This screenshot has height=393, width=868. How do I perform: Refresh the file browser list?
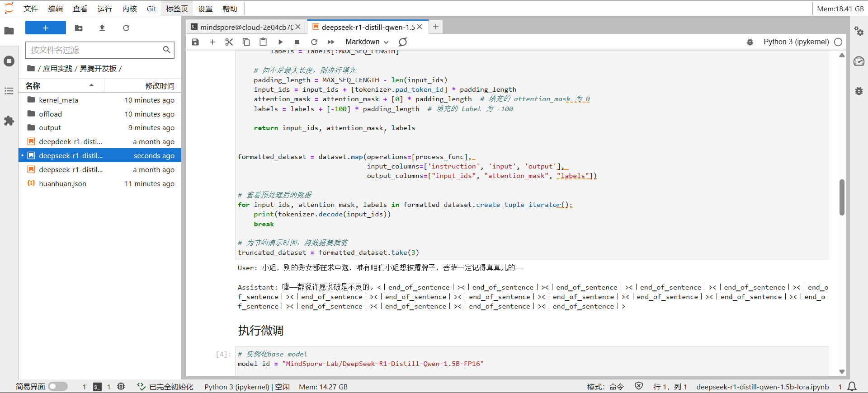(126, 28)
